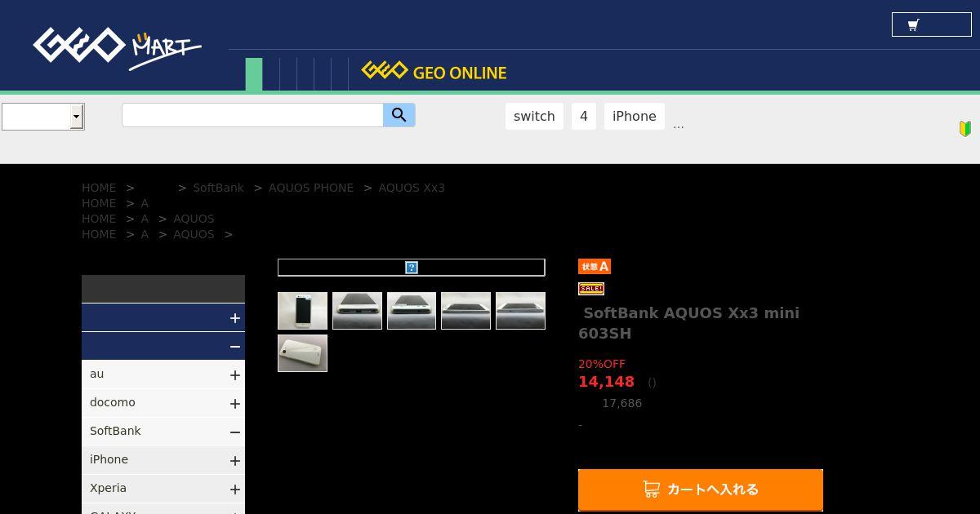
Task: Click the SALE badge icon
Action: (x=590, y=288)
